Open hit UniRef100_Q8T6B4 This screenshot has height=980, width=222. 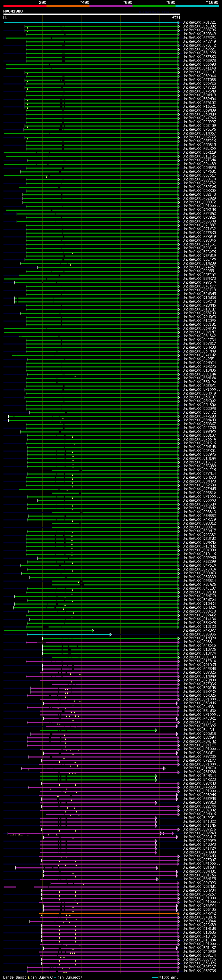pyautogui.click(x=199, y=868)
